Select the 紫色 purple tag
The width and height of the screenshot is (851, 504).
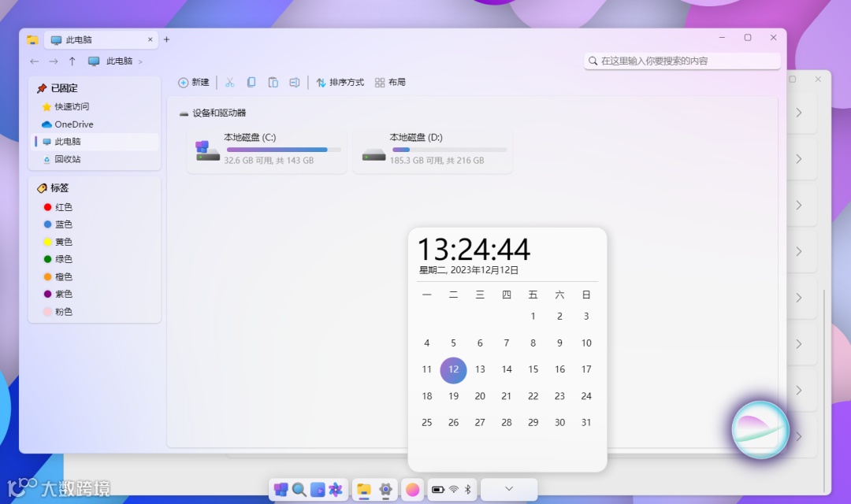[x=58, y=294]
